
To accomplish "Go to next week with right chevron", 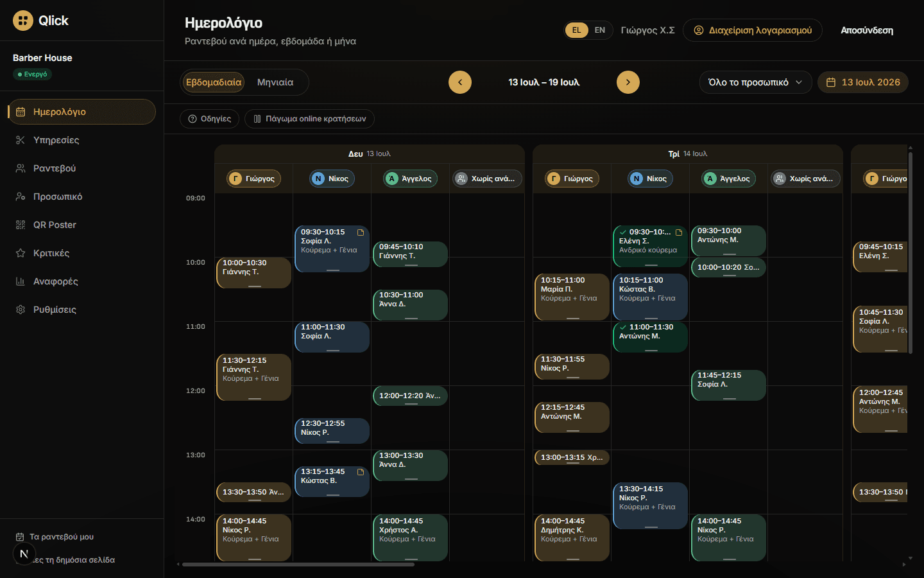I will (x=628, y=82).
